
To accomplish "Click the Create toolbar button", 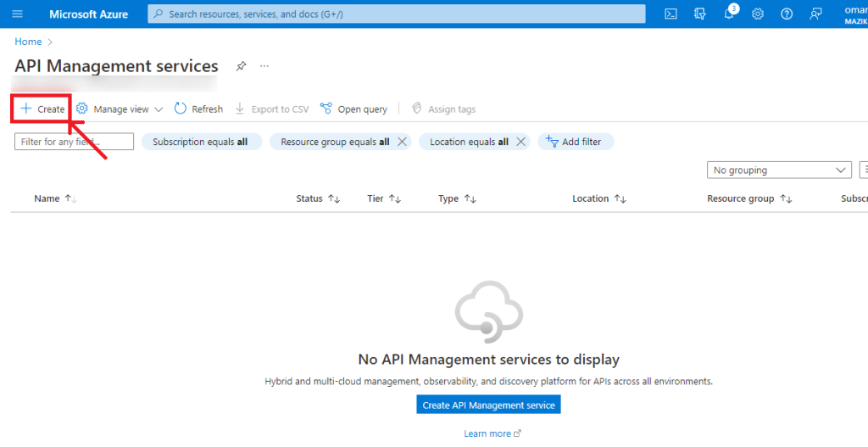I will [x=42, y=109].
